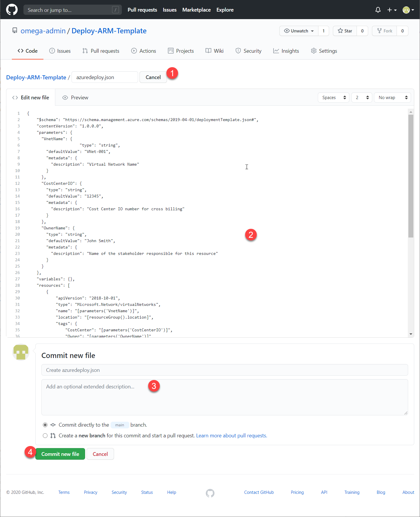Open the API footer link
Viewport: 420px width, 517px height.
(x=324, y=492)
